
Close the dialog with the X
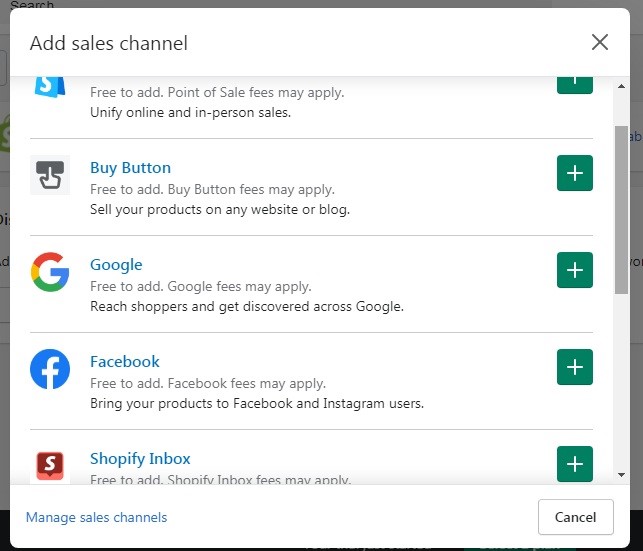point(600,42)
